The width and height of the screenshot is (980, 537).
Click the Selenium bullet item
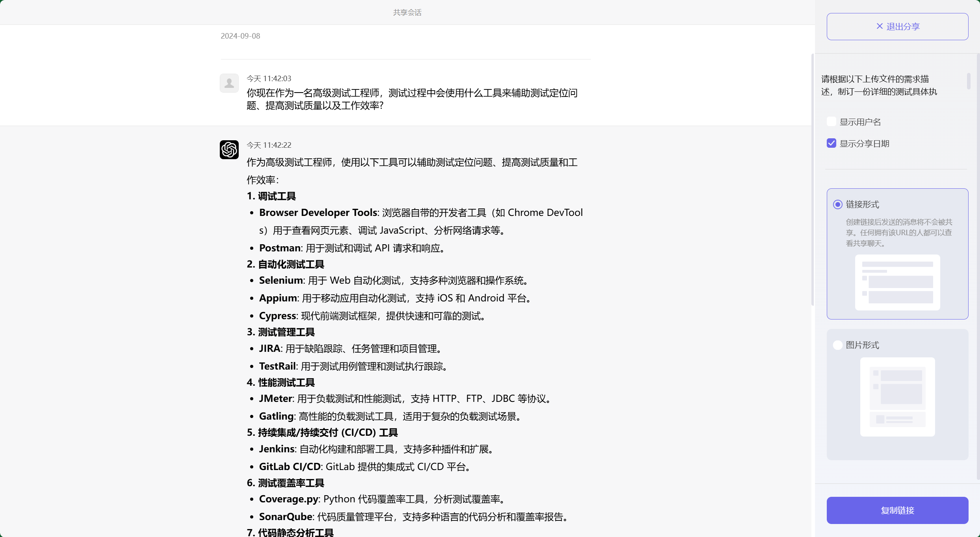coord(395,280)
